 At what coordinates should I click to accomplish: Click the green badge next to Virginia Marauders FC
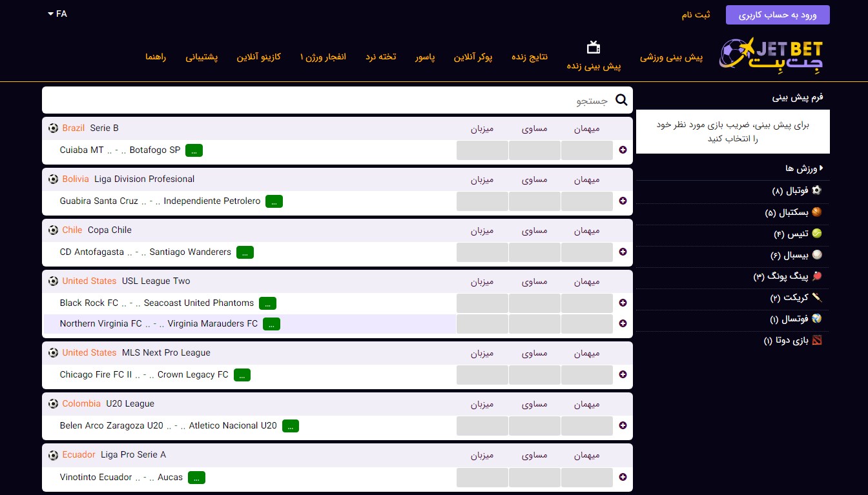click(x=271, y=324)
